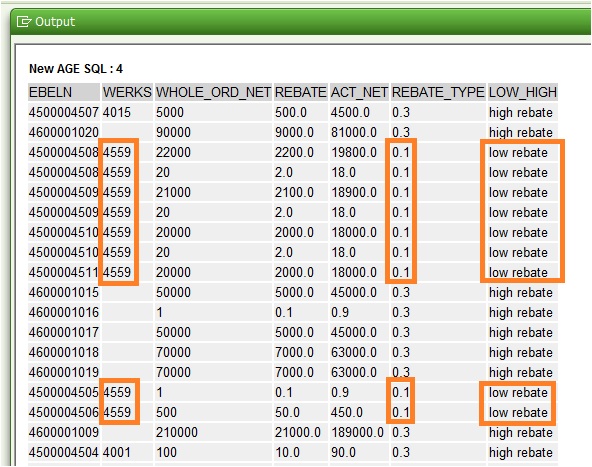Select the EBELN cell 4500004507

coord(64,113)
